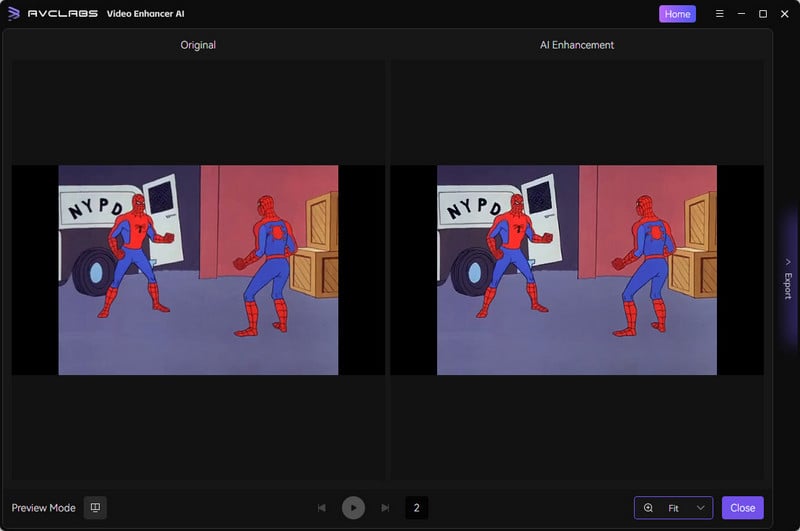Click the AVCLabs logo icon
The height and width of the screenshot is (531, 800).
(x=14, y=13)
